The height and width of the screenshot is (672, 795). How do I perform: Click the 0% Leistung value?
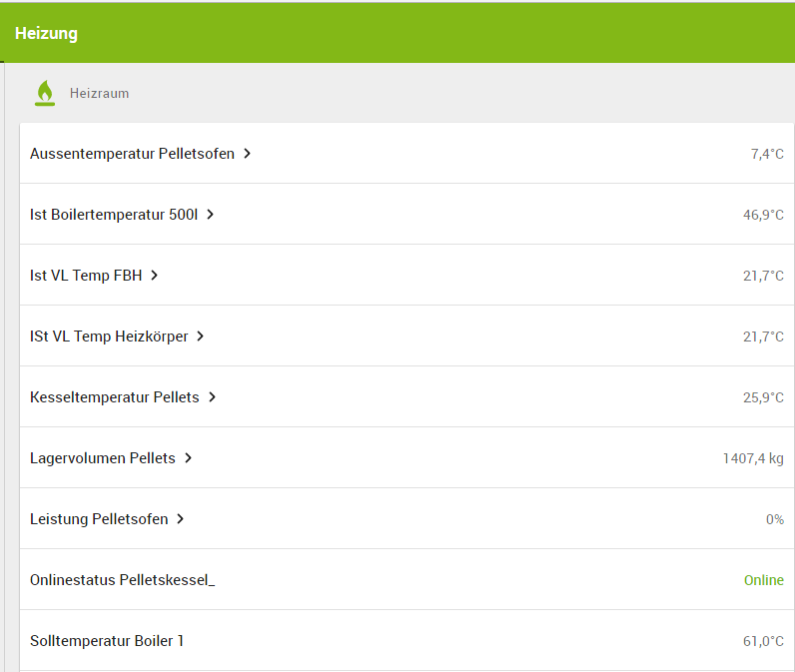coord(774,519)
